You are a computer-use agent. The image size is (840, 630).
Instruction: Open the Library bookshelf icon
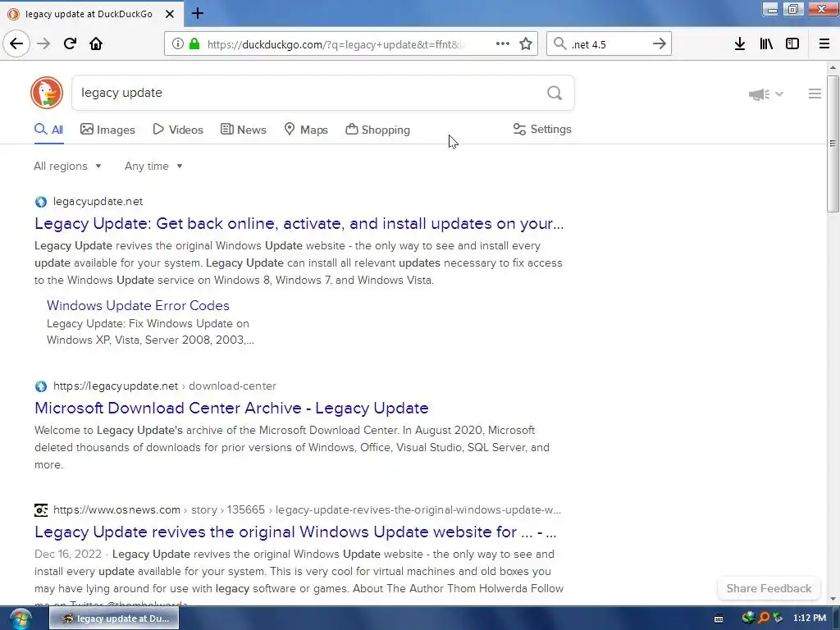[x=766, y=44]
